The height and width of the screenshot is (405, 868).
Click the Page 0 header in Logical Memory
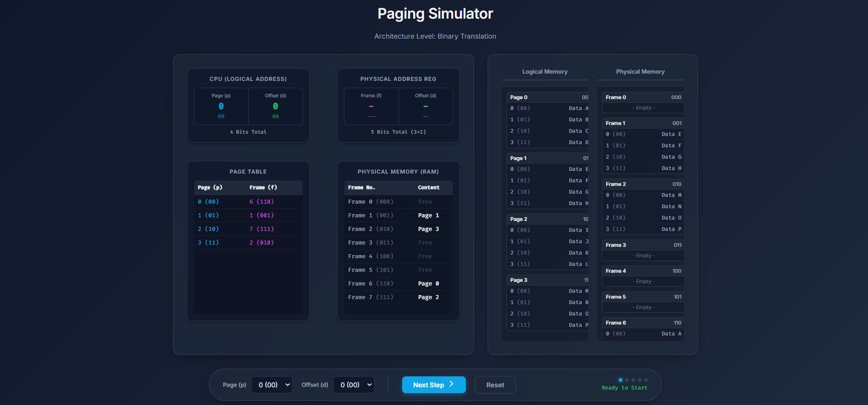coord(548,97)
